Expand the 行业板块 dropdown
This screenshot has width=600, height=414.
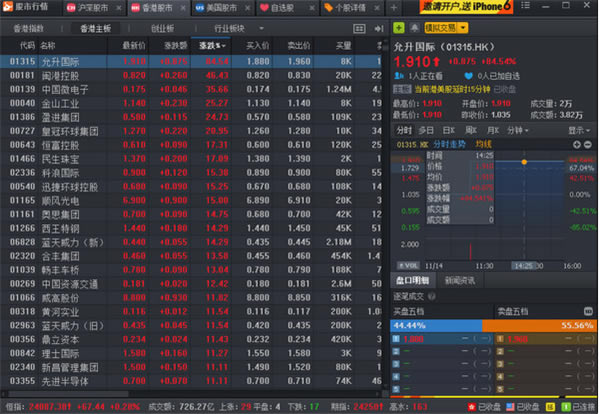pos(262,28)
